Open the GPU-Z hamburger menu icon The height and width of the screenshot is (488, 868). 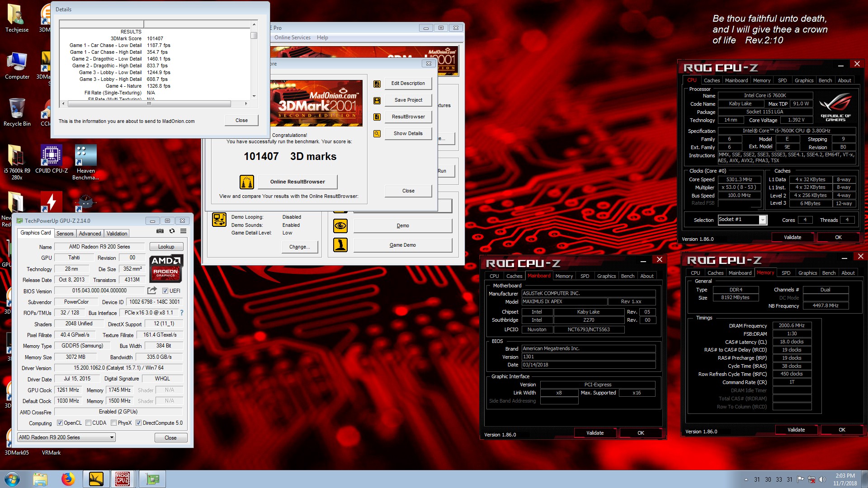point(183,231)
